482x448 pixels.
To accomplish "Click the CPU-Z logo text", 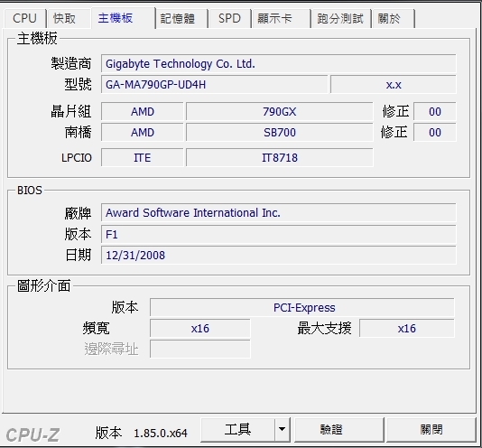I will tap(32, 434).
